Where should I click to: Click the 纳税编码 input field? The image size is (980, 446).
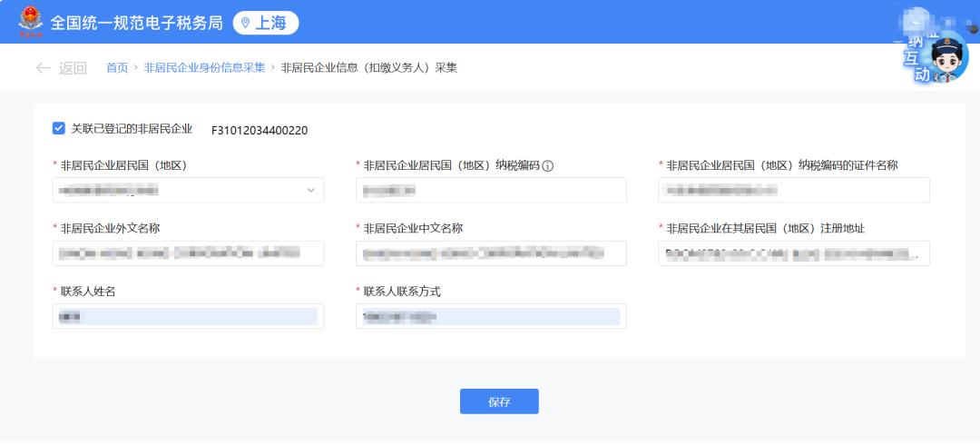491,190
